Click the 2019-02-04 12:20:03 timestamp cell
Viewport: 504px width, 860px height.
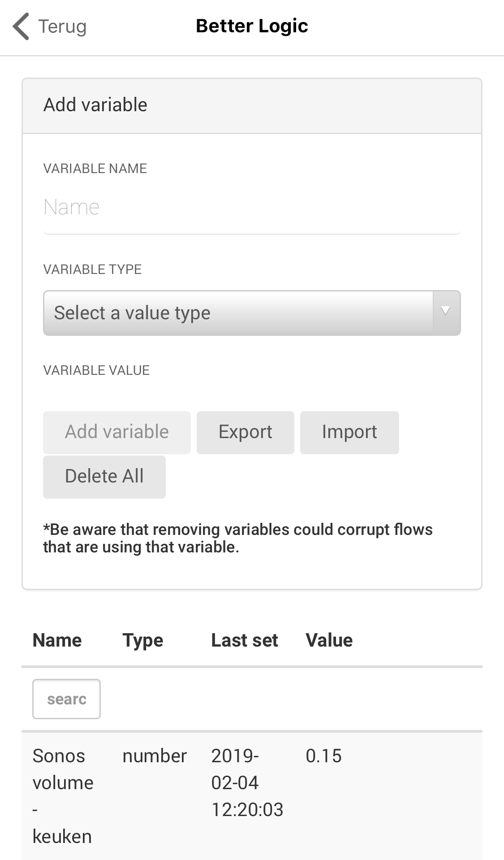247,783
